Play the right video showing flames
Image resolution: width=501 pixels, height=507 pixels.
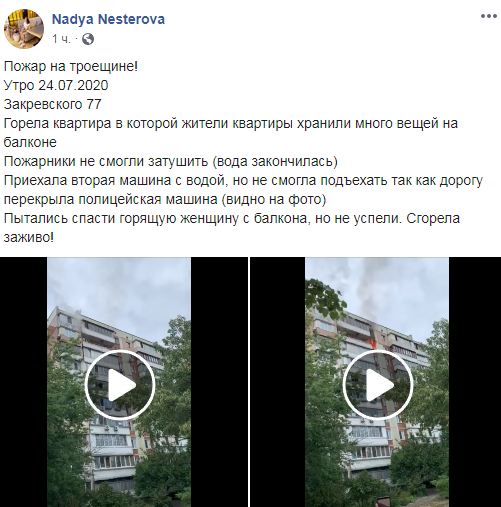pyautogui.click(x=378, y=385)
